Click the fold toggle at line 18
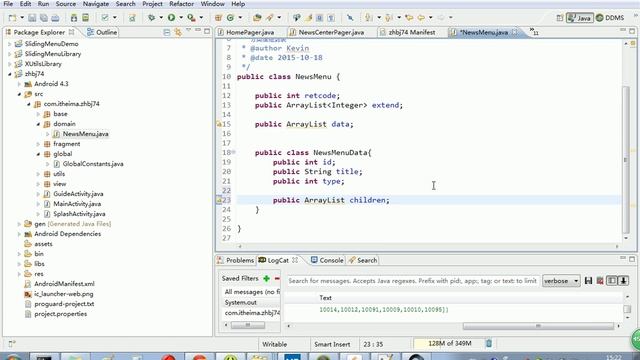This screenshot has width=640, height=360. 234,152
